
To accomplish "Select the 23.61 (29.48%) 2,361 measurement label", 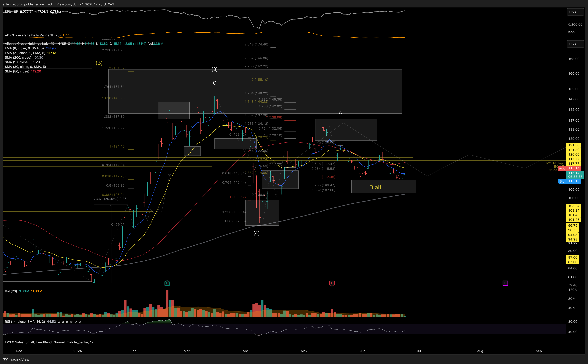I will [x=111, y=199].
